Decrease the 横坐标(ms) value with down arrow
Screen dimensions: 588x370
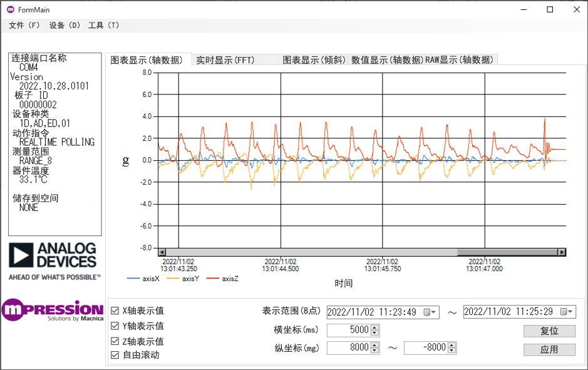tap(374, 333)
